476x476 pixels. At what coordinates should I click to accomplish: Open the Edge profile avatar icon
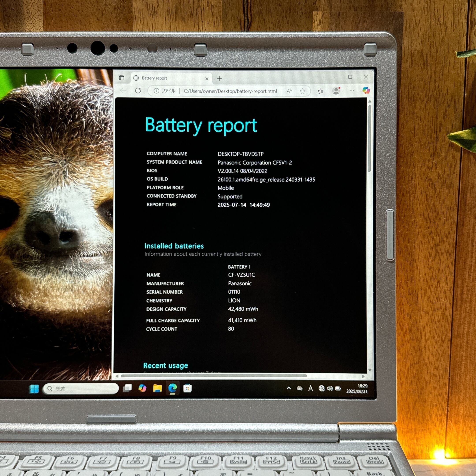coord(336,91)
